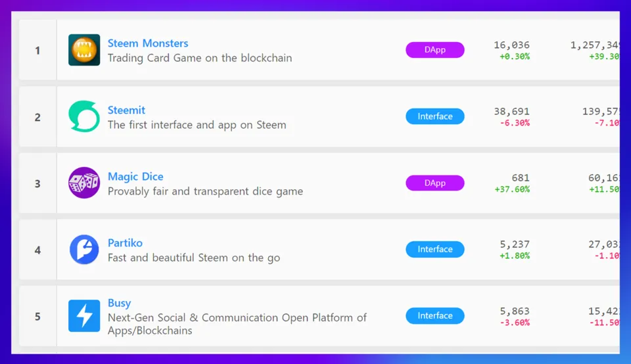Click the Steem Monsters app icon

84,50
